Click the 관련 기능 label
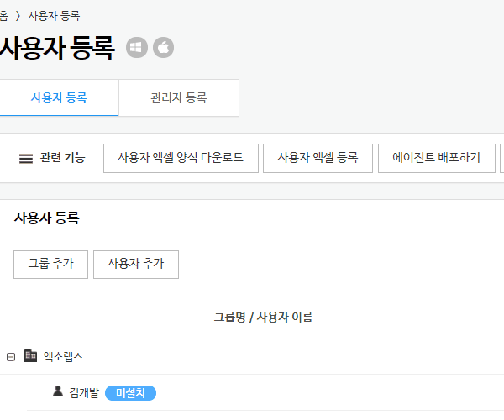 click(x=62, y=158)
